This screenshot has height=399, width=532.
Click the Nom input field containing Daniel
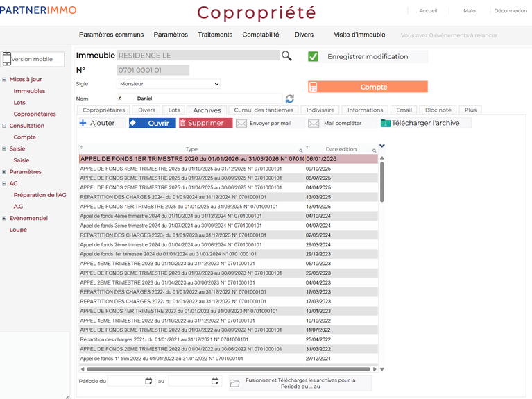200,99
